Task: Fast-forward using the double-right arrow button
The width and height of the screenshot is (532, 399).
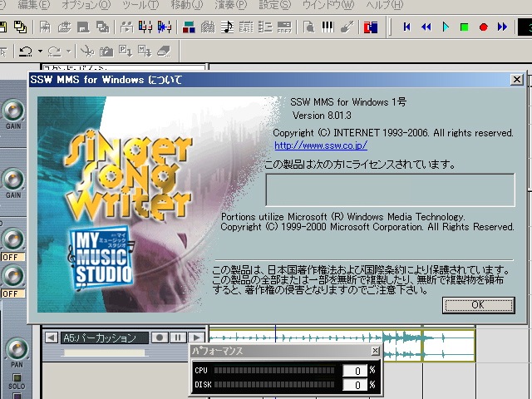Action: [503, 27]
